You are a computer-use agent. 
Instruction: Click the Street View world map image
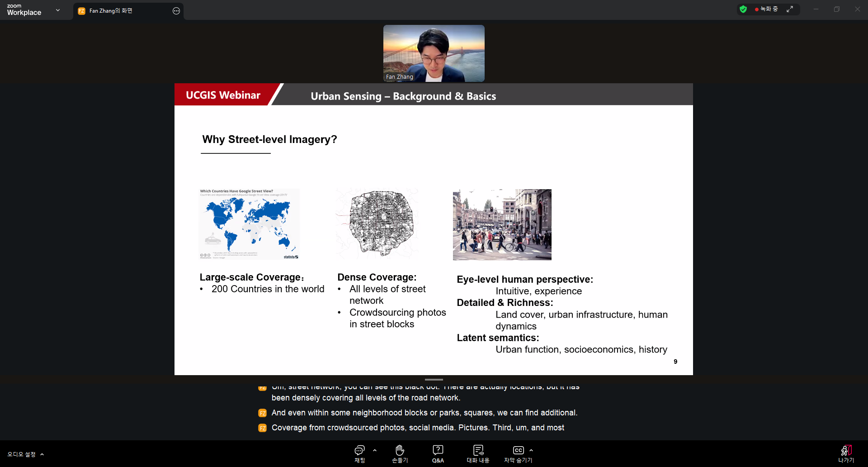coord(249,224)
